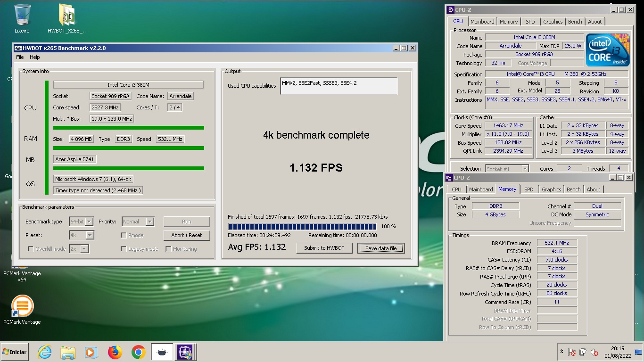644x362 pixels.
Task: Click the 1.132 FPS result text
Action: pyautogui.click(x=316, y=167)
